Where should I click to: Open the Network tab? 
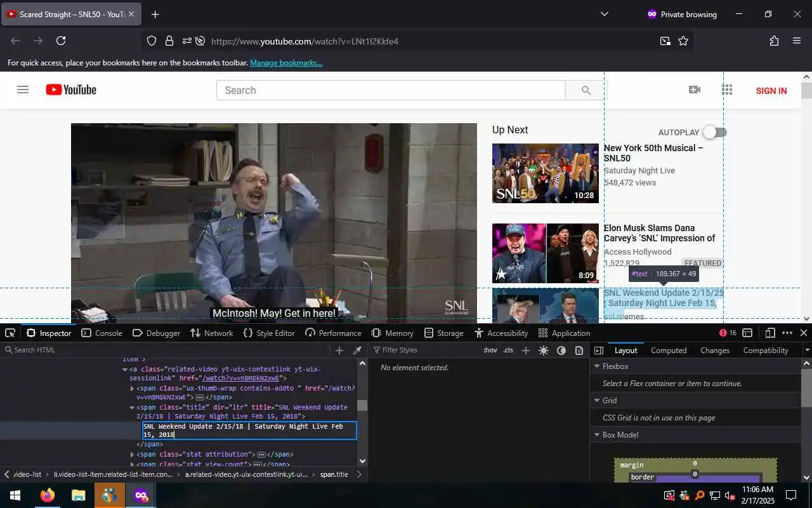pyautogui.click(x=211, y=333)
